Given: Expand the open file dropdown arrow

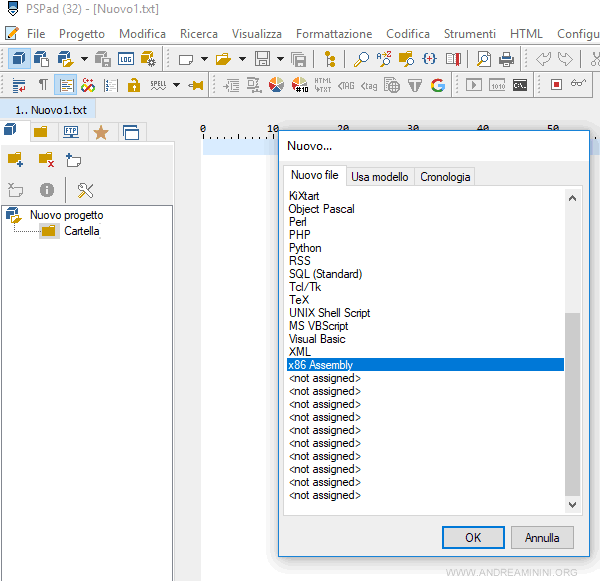Looking at the screenshot, I should coord(242,59).
